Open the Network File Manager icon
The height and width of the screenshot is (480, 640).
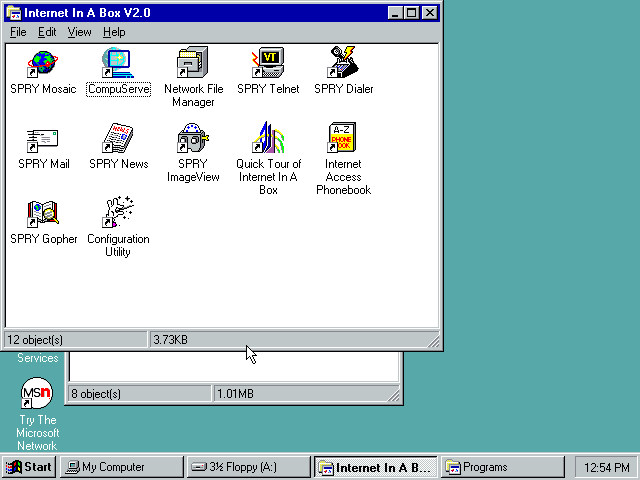tap(193, 62)
